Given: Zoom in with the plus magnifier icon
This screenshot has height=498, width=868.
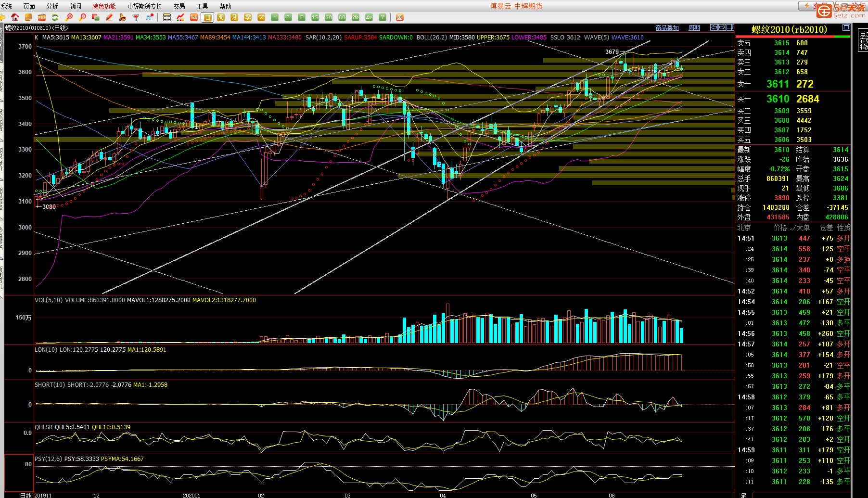Looking at the screenshot, I should tap(69, 17).
